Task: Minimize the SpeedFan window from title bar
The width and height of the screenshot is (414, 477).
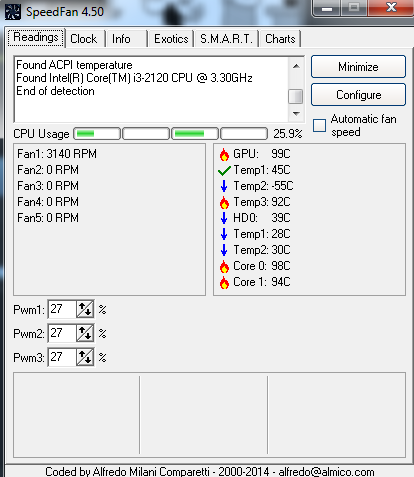Action: click(326, 8)
